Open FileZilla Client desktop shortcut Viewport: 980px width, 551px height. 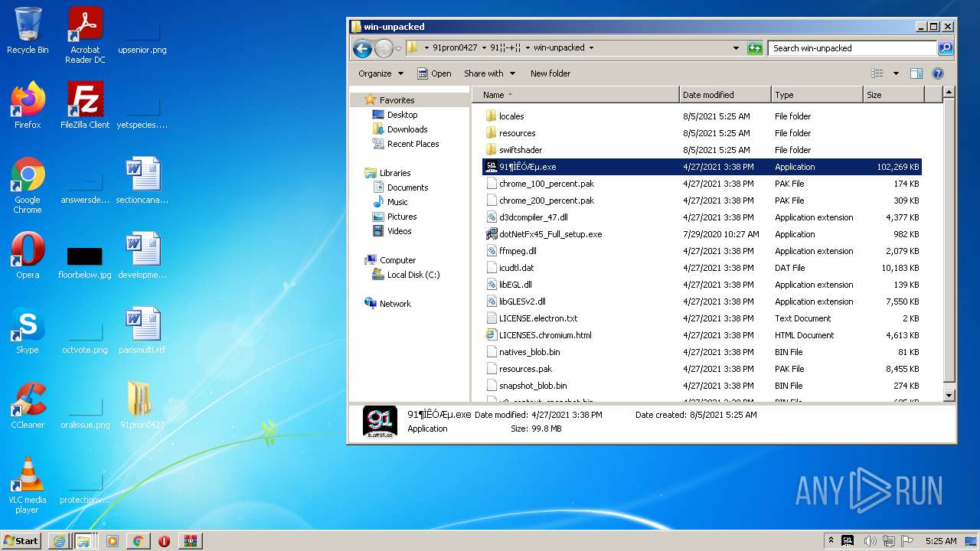click(85, 105)
